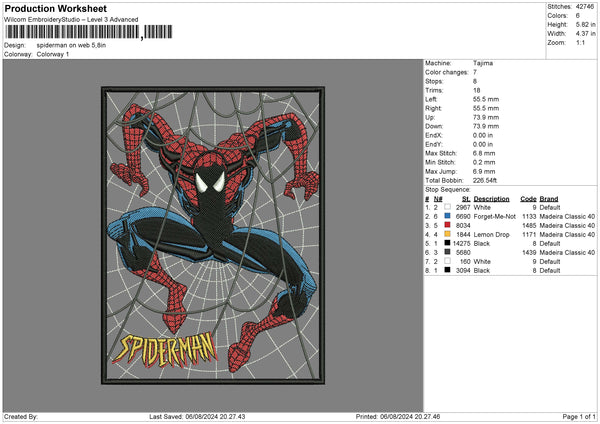Click the EndX value '0.00 in'
Viewport: 600px width, 424px height.
tap(483, 135)
